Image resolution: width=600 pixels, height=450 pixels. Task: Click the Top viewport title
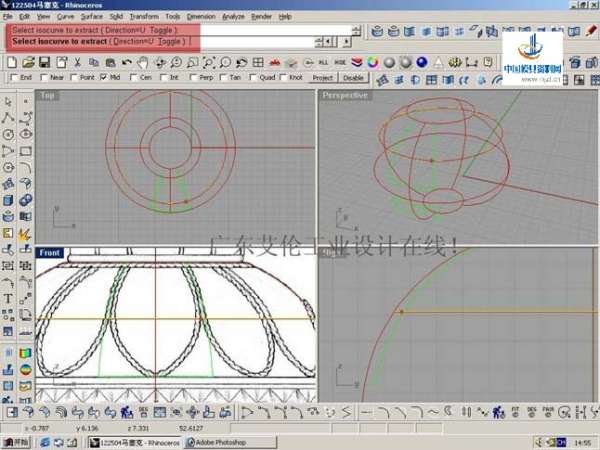point(47,95)
